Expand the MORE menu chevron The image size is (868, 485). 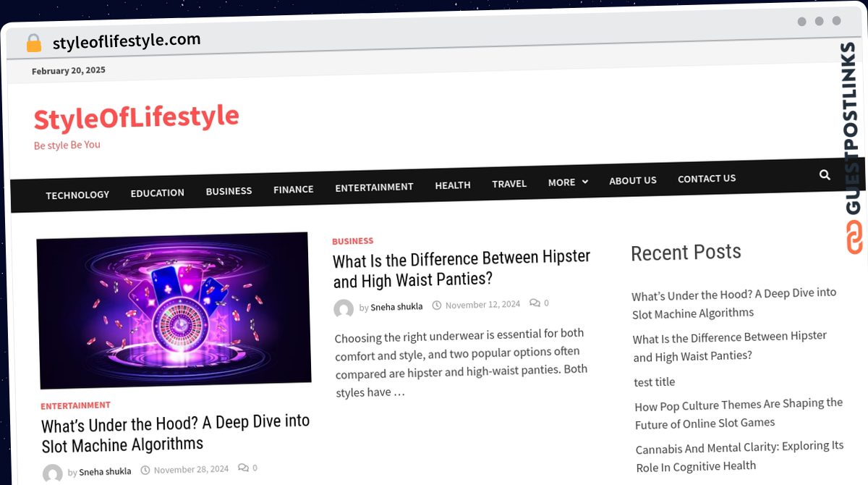(x=585, y=182)
